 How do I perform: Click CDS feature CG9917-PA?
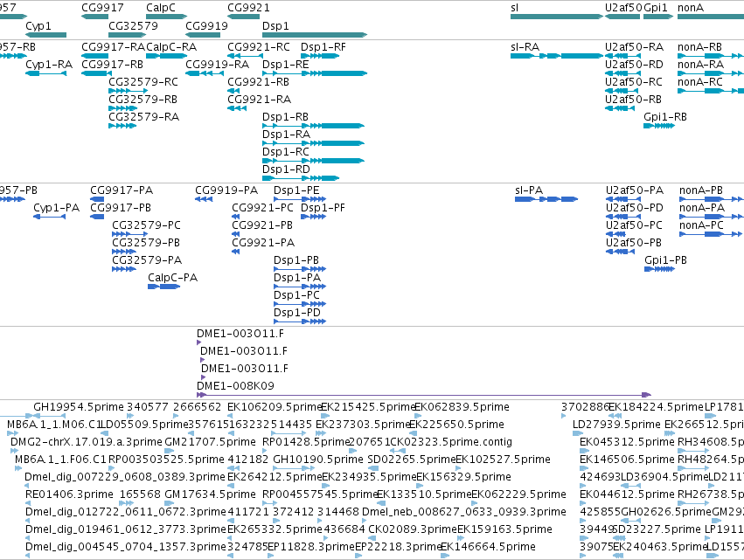(97, 199)
